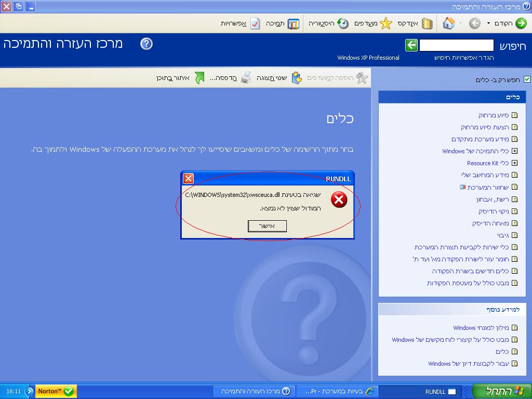
Task: Switch to 'מרכז העזרה והתמיכה' taskbar item
Action: pyautogui.click(x=255, y=392)
